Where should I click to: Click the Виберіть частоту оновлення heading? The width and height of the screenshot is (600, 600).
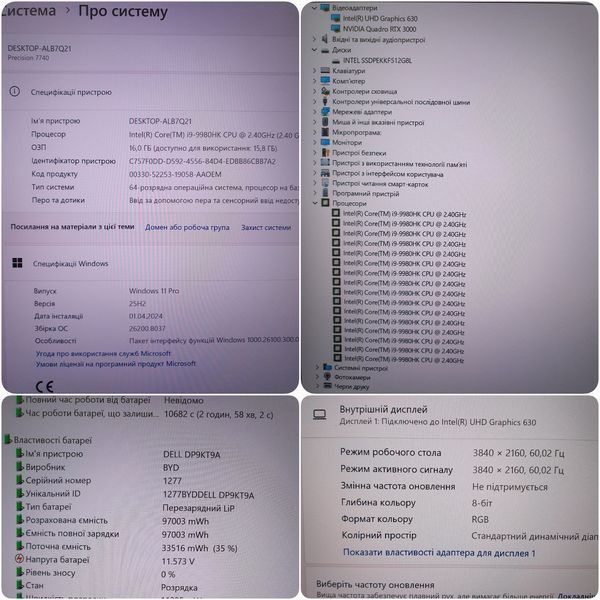tap(375, 585)
